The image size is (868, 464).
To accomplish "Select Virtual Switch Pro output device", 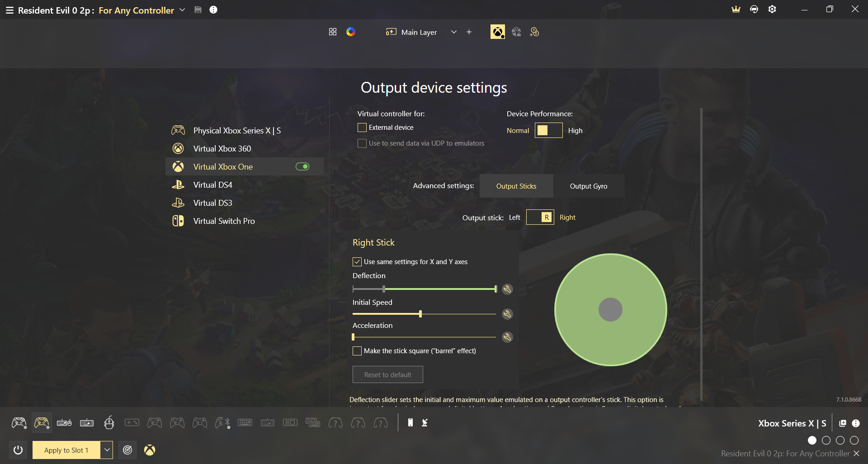I will pos(244,221).
